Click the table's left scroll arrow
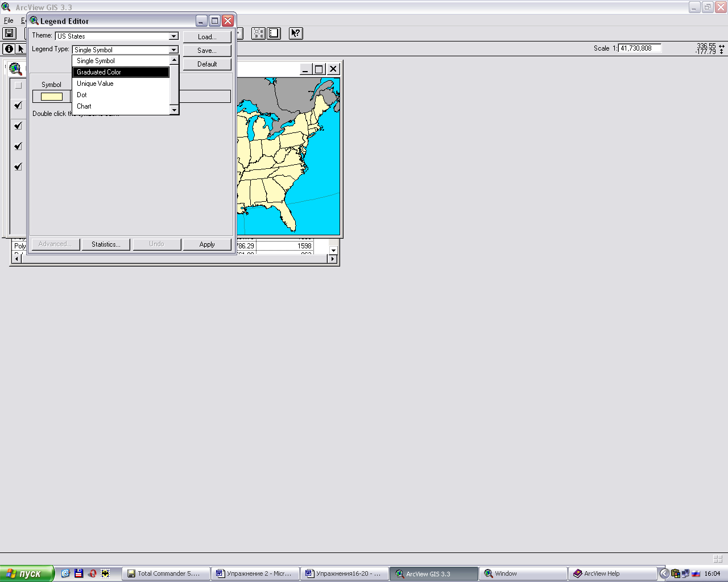 (x=16, y=259)
